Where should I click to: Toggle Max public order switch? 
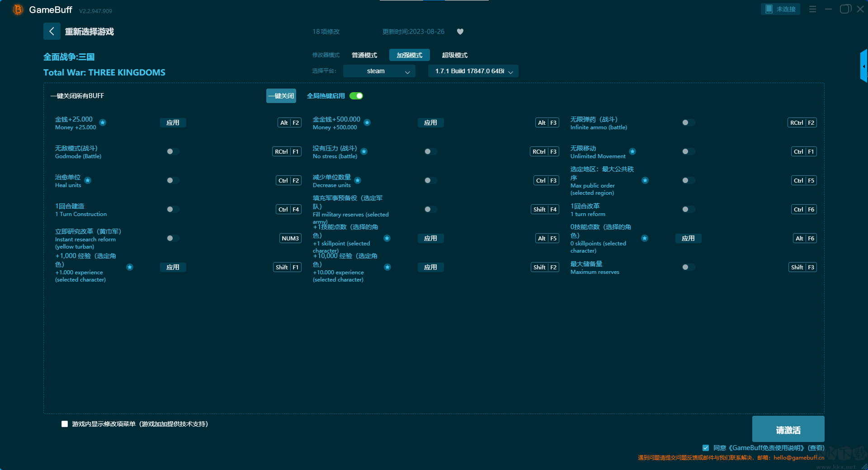click(x=689, y=180)
